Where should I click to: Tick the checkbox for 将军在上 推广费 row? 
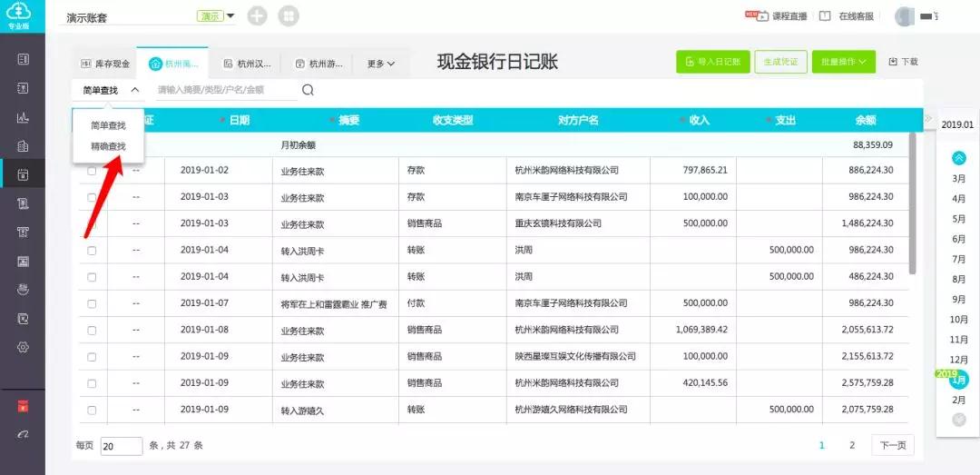pyautogui.click(x=92, y=303)
